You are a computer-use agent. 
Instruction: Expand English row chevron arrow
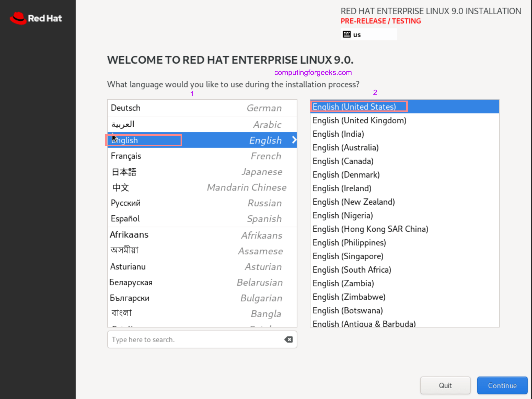pos(294,140)
